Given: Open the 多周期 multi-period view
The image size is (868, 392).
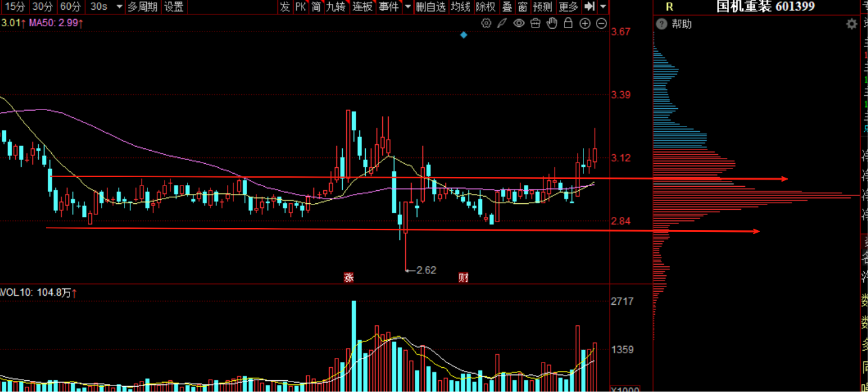Looking at the screenshot, I should pos(142,7).
